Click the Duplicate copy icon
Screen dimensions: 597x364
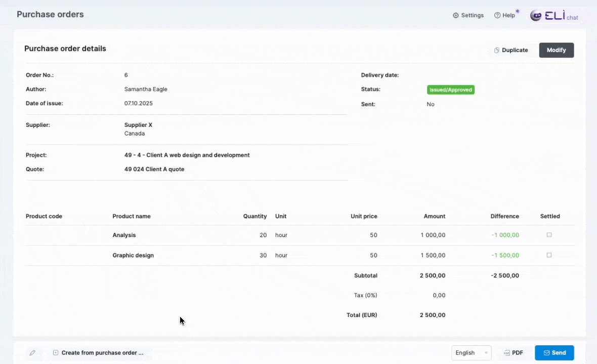[497, 50]
